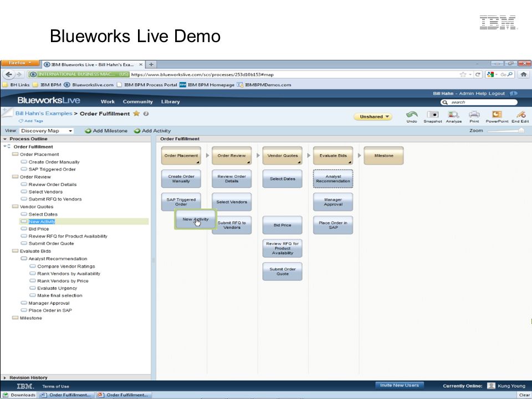
Task: Open the Analyze tool
Action: pyautogui.click(x=454, y=115)
